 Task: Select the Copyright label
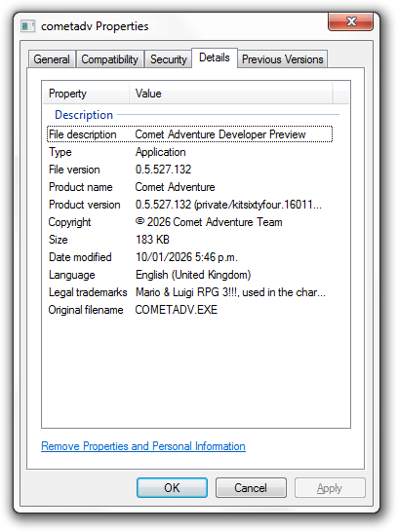[69, 222]
